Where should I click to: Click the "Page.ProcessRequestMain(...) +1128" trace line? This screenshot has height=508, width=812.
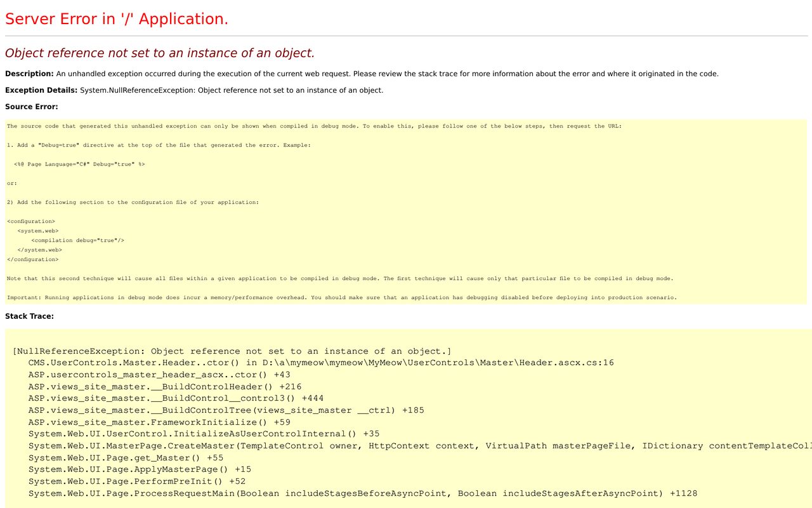363,493
